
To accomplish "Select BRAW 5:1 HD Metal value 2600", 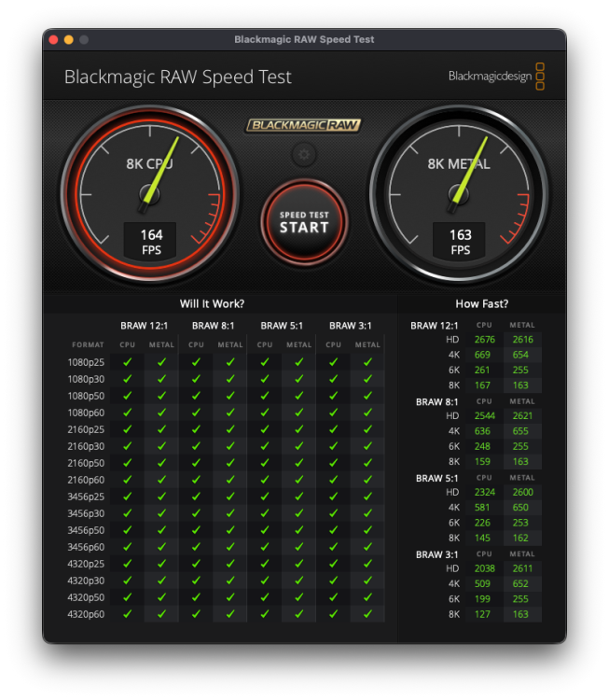I will (x=522, y=493).
